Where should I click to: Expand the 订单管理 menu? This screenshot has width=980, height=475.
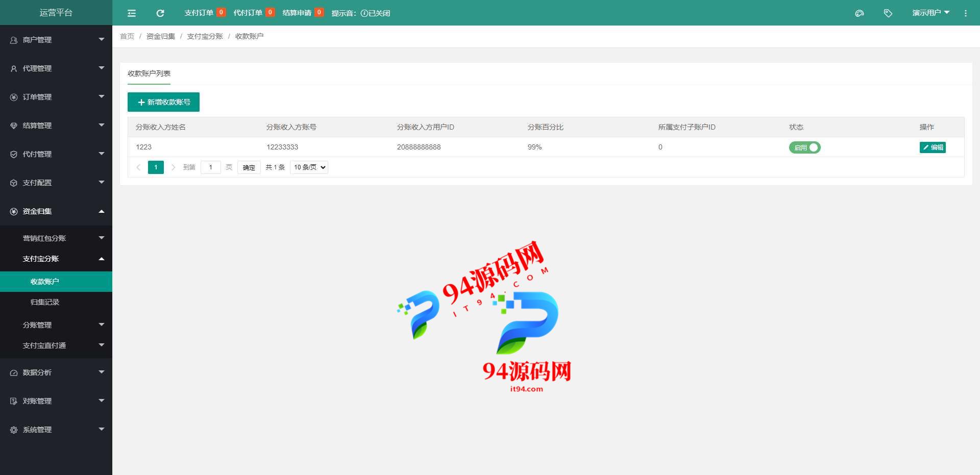(x=56, y=97)
